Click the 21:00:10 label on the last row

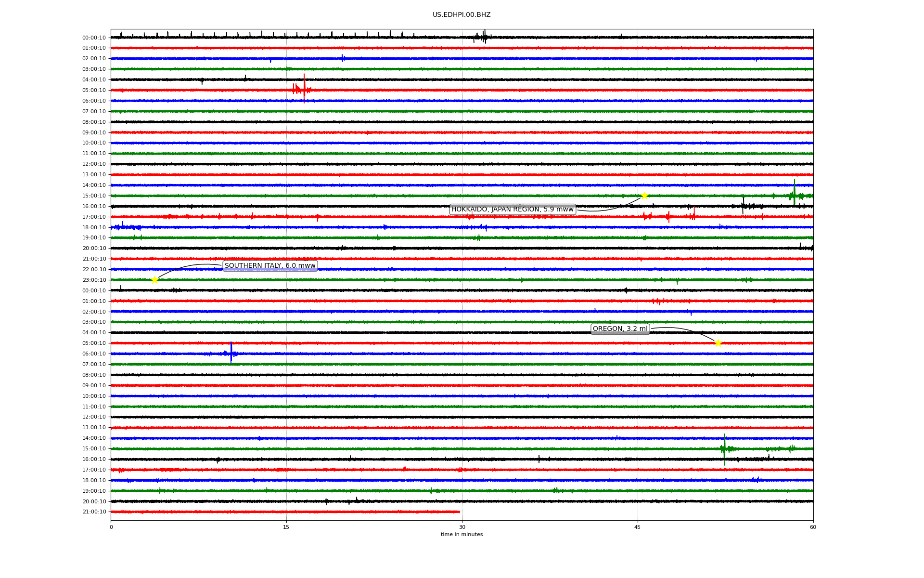point(94,512)
